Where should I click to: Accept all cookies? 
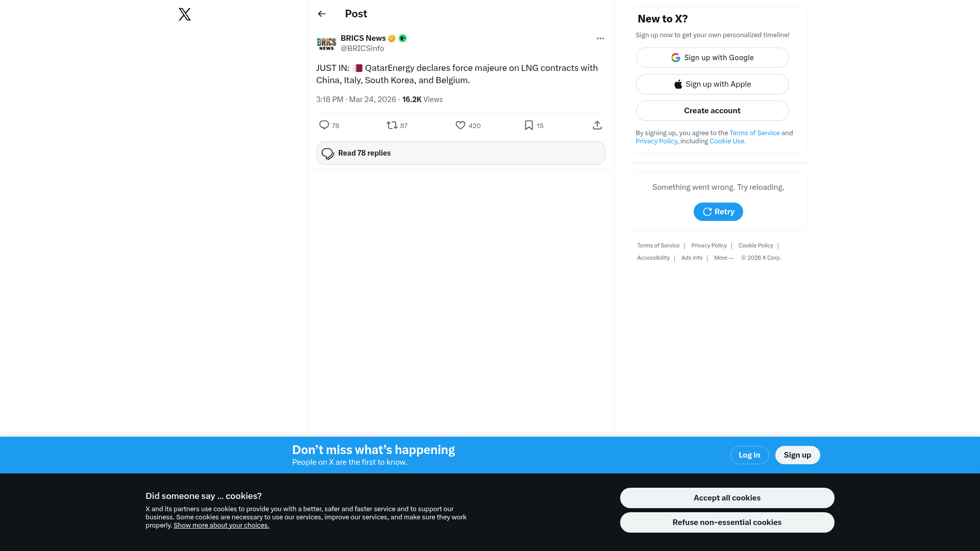pos(727,498)
